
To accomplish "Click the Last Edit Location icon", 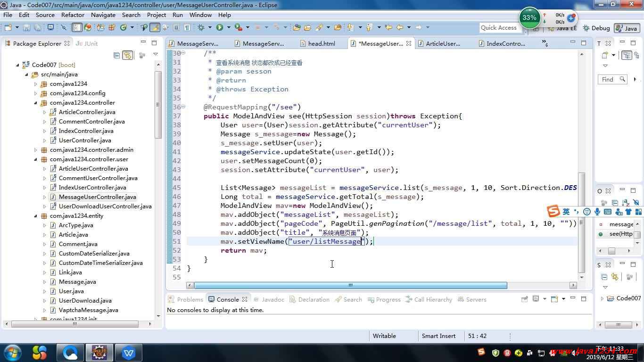I will [388, 27].
